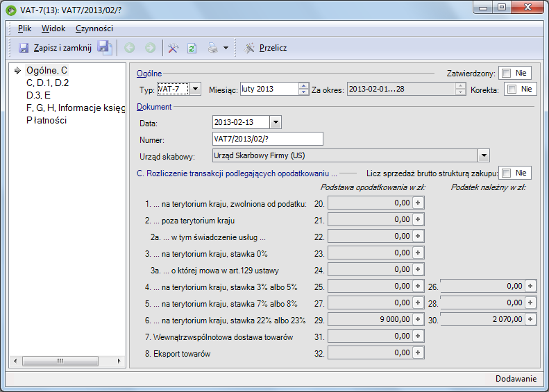Click plus button next to field 22

coord(418,236)
